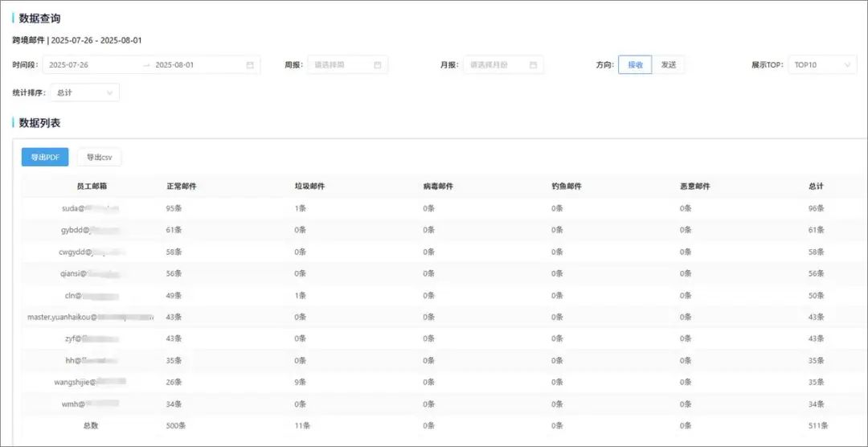Viewport: 868px width, 447px height.
Task: Click 导出PDF button
Action: [x=45, y=158]
